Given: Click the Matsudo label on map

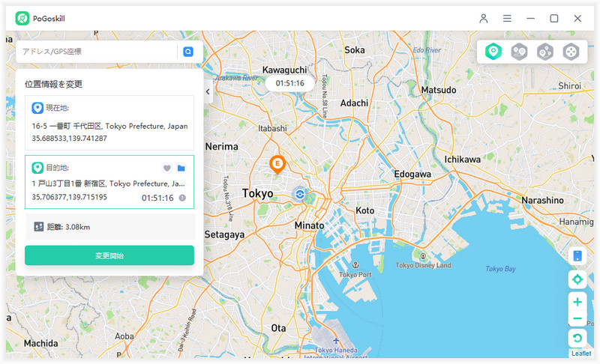Looking at the screenshot, I should tap(439, 90).
